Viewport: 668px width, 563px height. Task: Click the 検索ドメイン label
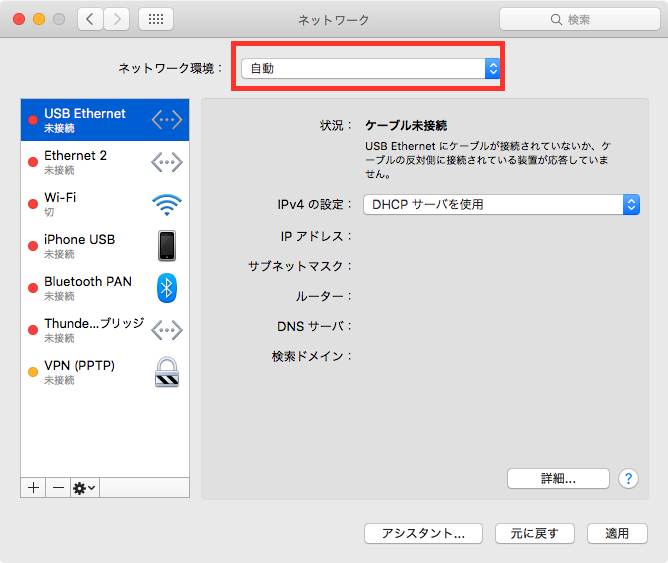[312, 356]
